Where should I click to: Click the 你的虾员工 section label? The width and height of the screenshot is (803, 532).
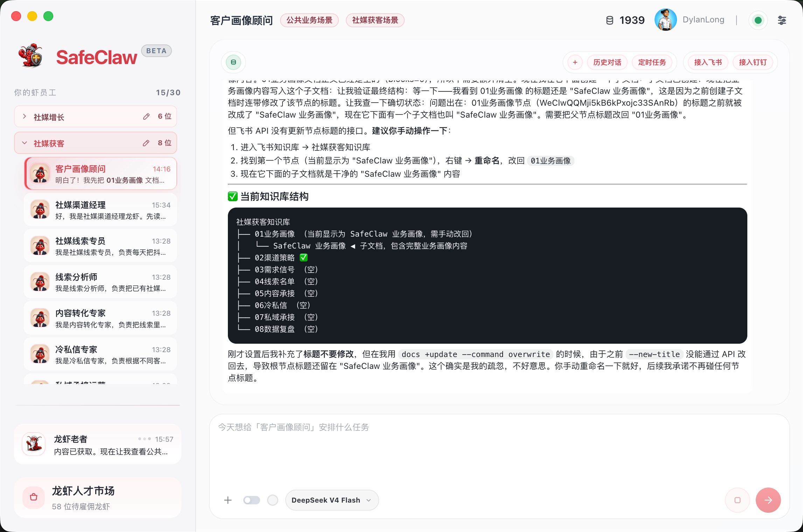point(35,92)
